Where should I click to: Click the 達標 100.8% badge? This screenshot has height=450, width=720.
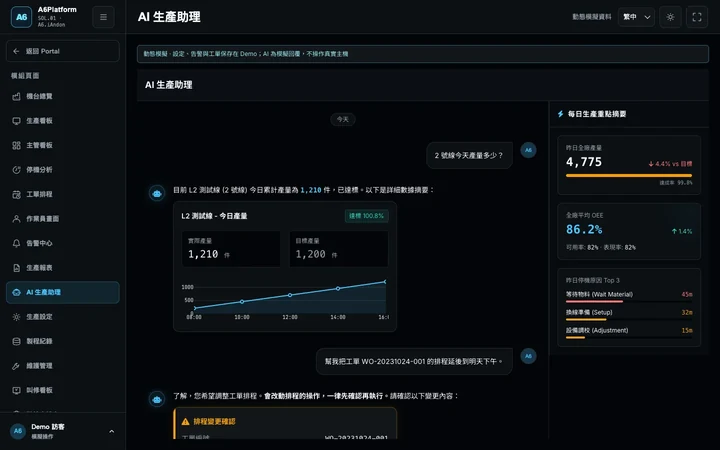click(366, 216)
